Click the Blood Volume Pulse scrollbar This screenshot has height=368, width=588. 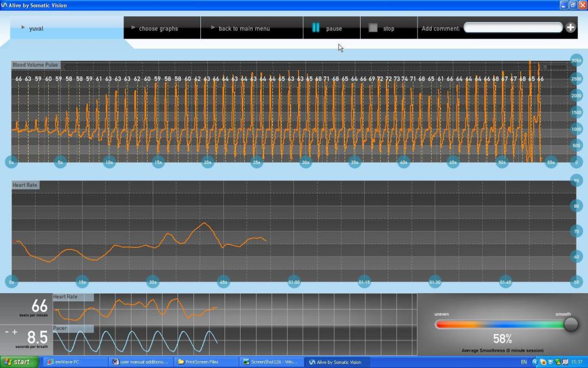pos(310,66)
